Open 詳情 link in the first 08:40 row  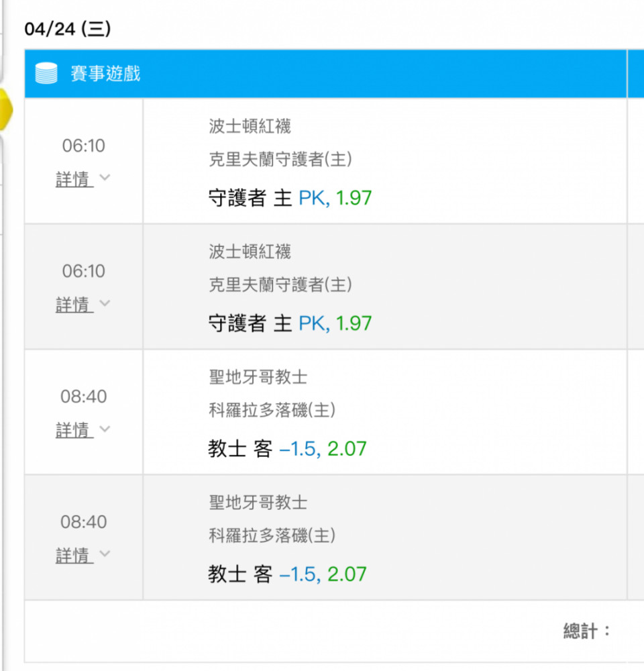[x=74, y=430]
